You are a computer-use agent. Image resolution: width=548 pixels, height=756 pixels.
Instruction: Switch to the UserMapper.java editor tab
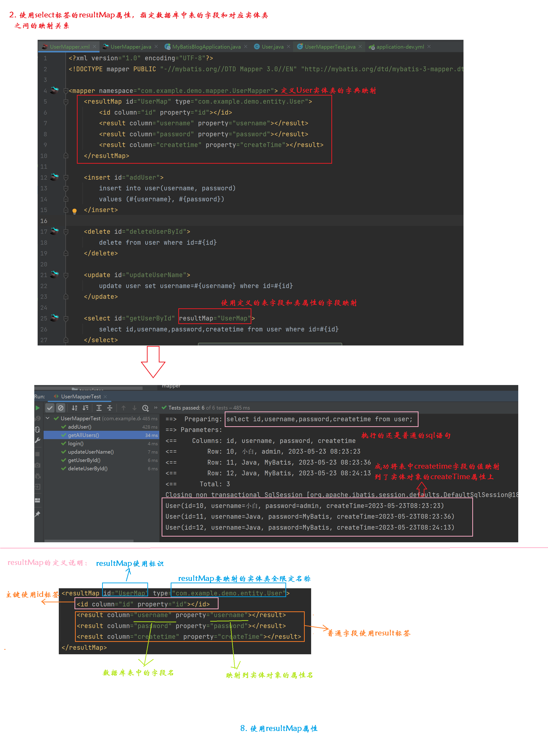(x=131, y=47)
